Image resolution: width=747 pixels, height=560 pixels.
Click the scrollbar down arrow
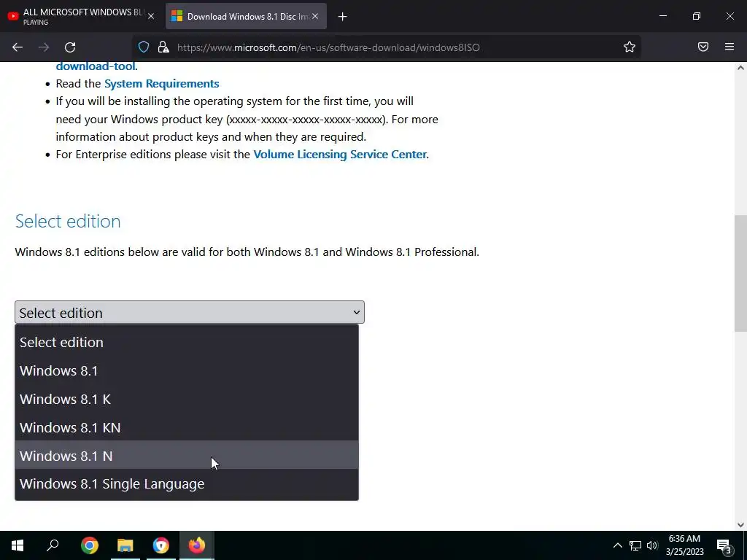(x=740, y=525)
